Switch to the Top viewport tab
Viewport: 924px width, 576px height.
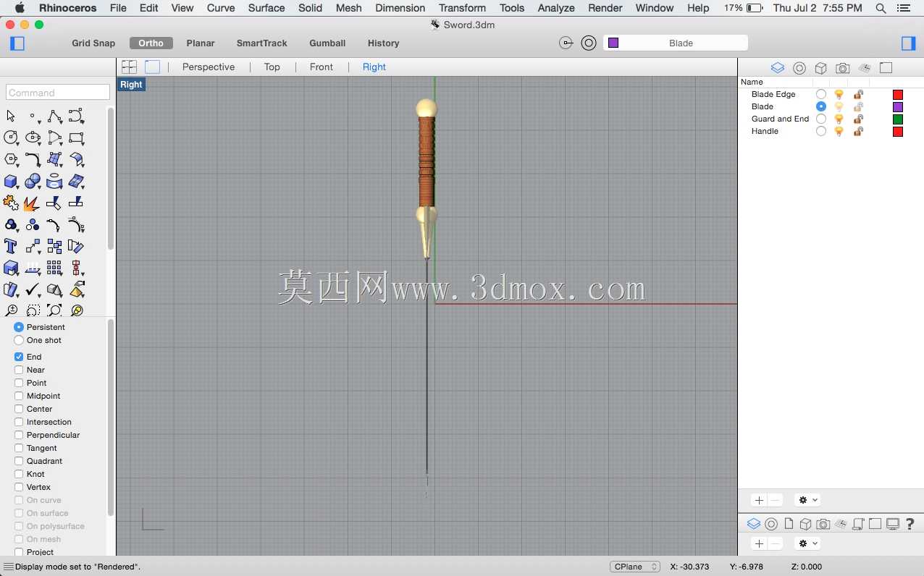272,67
